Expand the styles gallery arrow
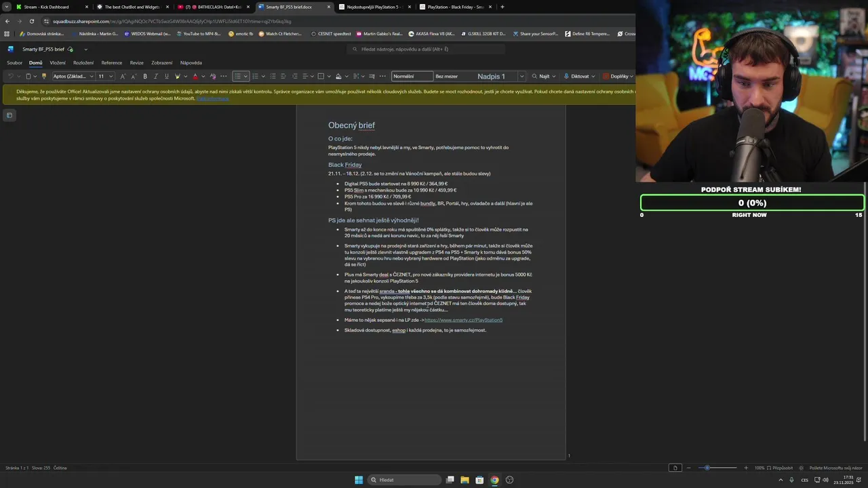 521,76
